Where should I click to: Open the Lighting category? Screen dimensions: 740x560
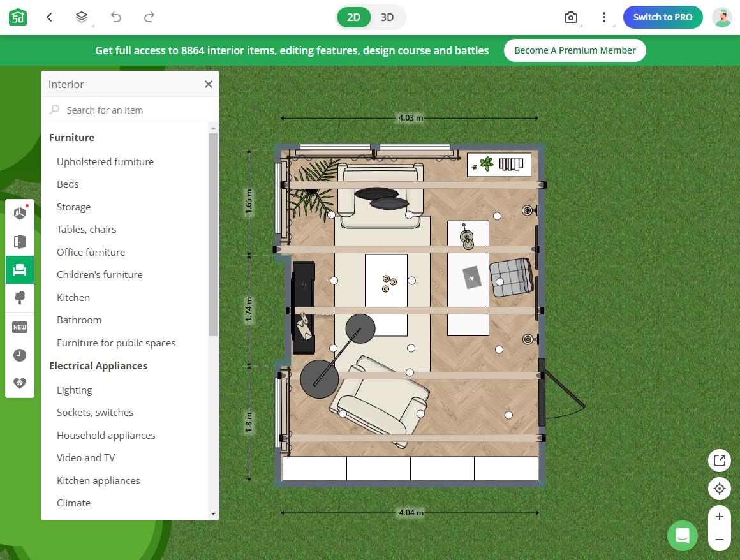(x=75, y=390)
